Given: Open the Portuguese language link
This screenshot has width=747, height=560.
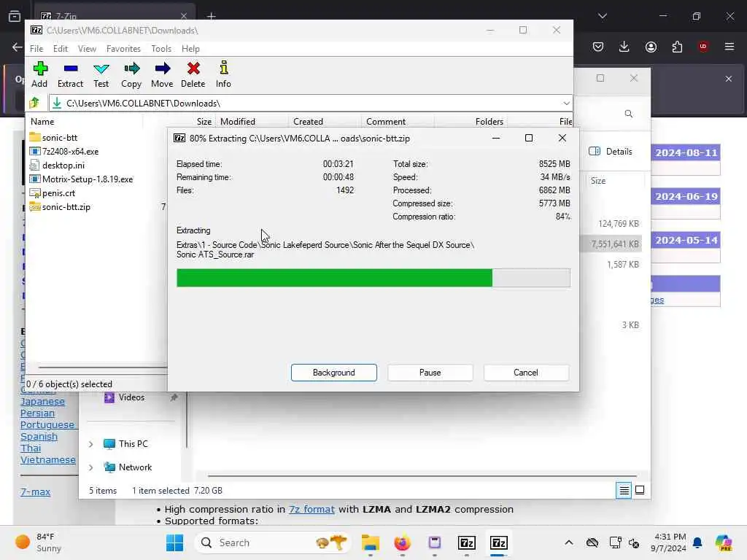Looking at the screenshot, I should [x=47, y=425].
